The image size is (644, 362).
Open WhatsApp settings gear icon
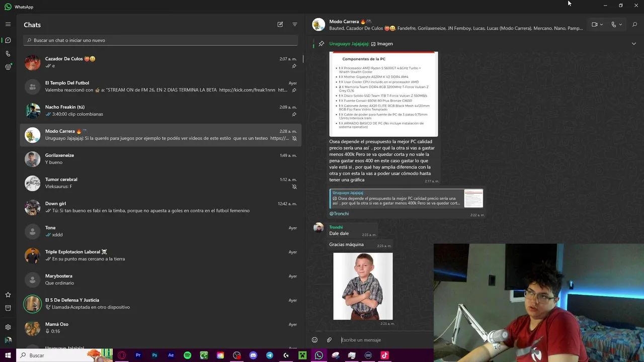[x=8, y=327]
